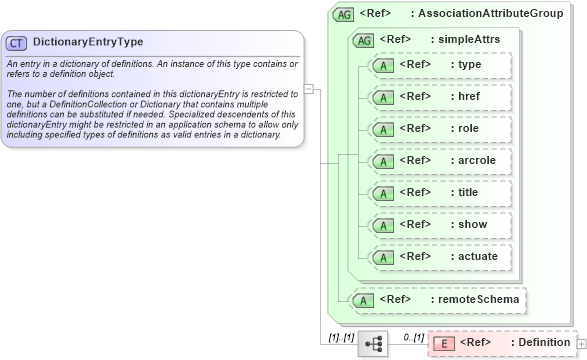Select the 'role' attribute label
The height and width of the screenshot is (360, 587).
(x=468, y=128)
